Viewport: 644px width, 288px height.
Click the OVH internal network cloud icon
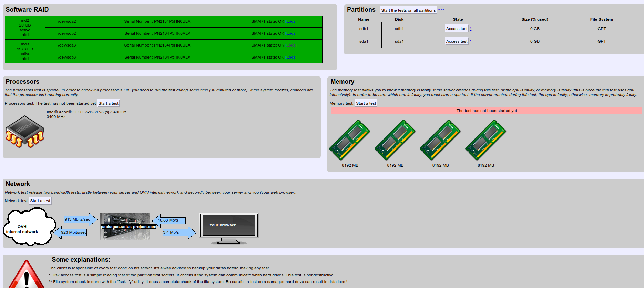click(x=29, y=227)
